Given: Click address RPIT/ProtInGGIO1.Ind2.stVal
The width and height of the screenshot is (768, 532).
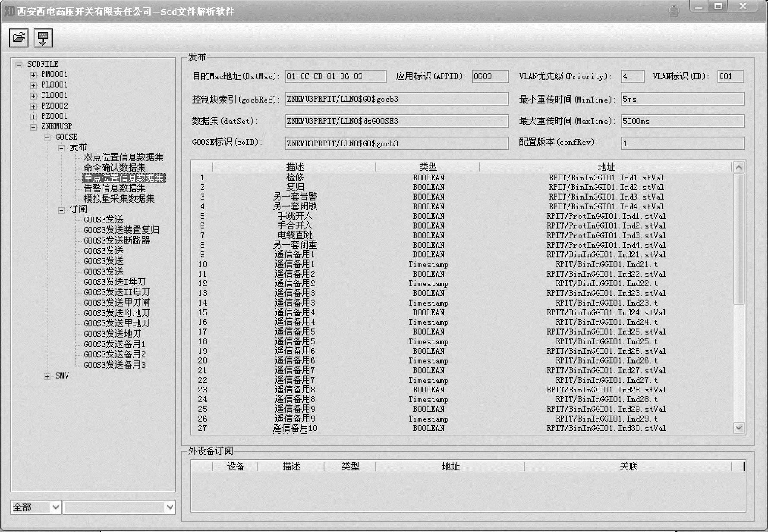Looking at the screenshot, I should [x=606, y=226].
